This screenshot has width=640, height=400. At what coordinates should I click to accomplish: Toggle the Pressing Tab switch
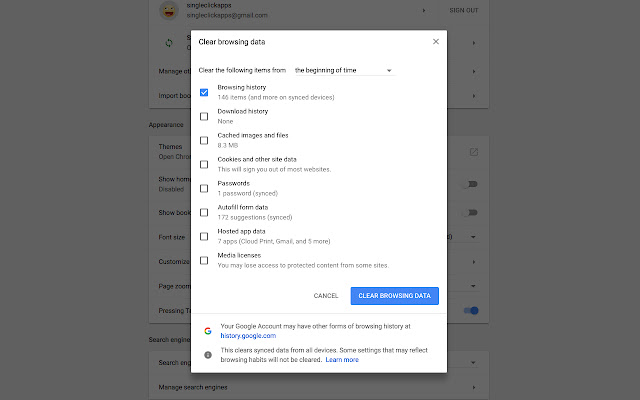(471, 311)
